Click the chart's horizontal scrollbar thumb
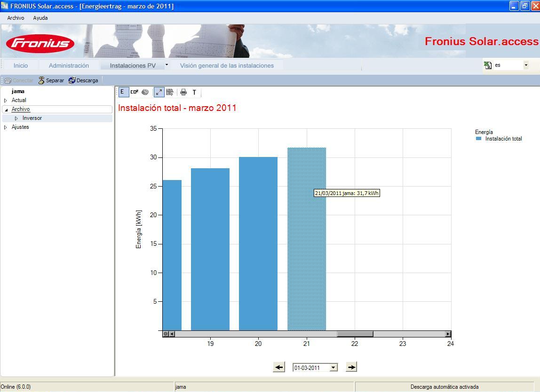540x392 pixels. 355,334
